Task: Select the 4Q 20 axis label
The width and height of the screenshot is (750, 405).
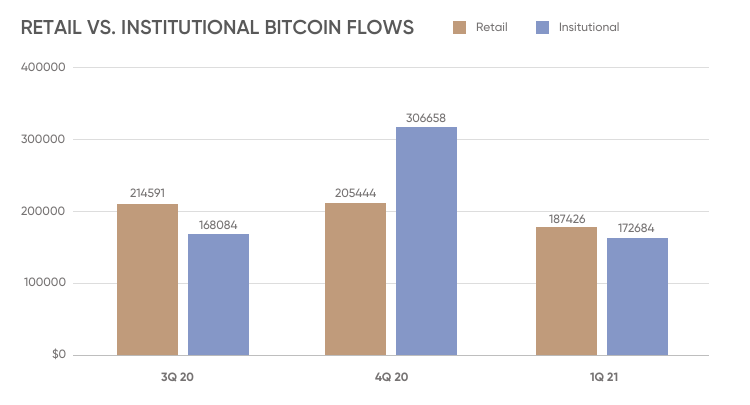Action: (x=391, y=377)
